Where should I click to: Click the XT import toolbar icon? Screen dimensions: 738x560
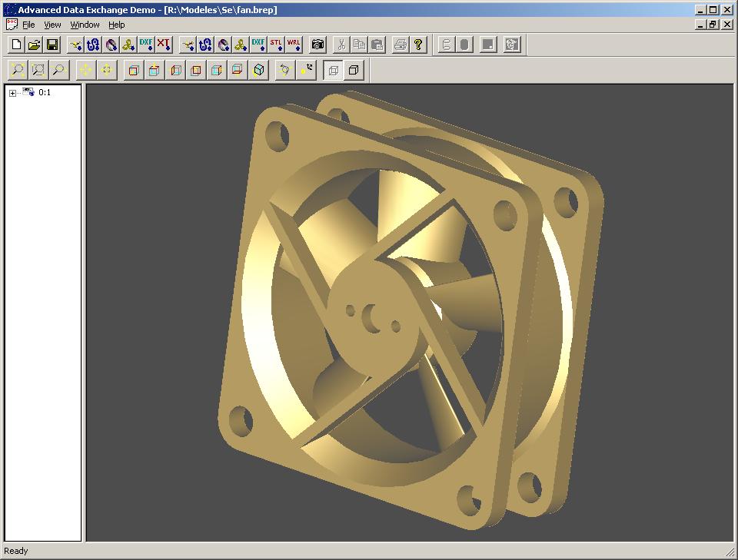pos(164,45)
